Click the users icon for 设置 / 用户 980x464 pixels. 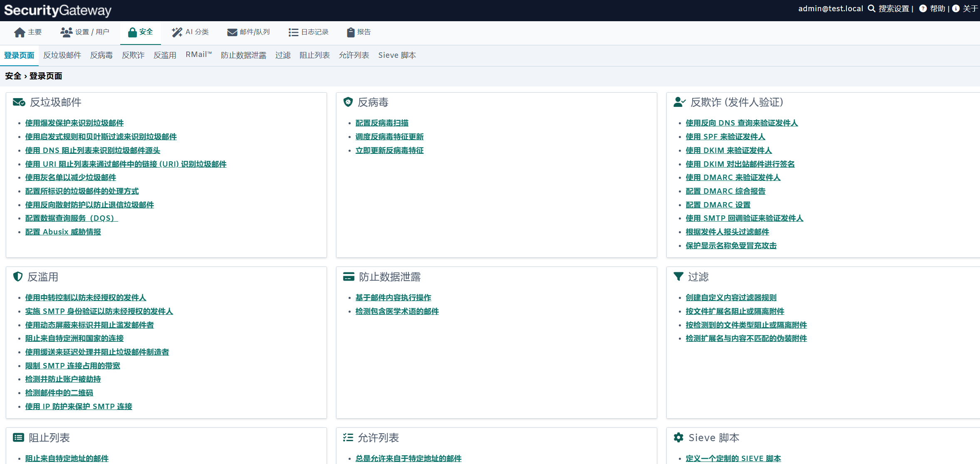tap(66, 32)
